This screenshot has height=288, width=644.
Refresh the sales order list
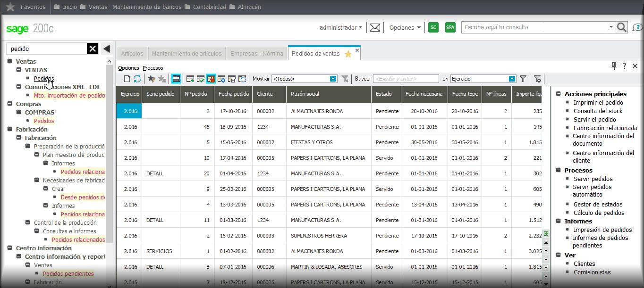(137, 79)
